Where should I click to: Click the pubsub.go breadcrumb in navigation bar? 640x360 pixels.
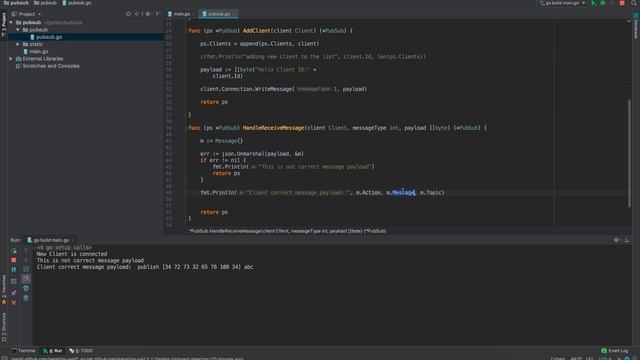click(x=76, y=3)
